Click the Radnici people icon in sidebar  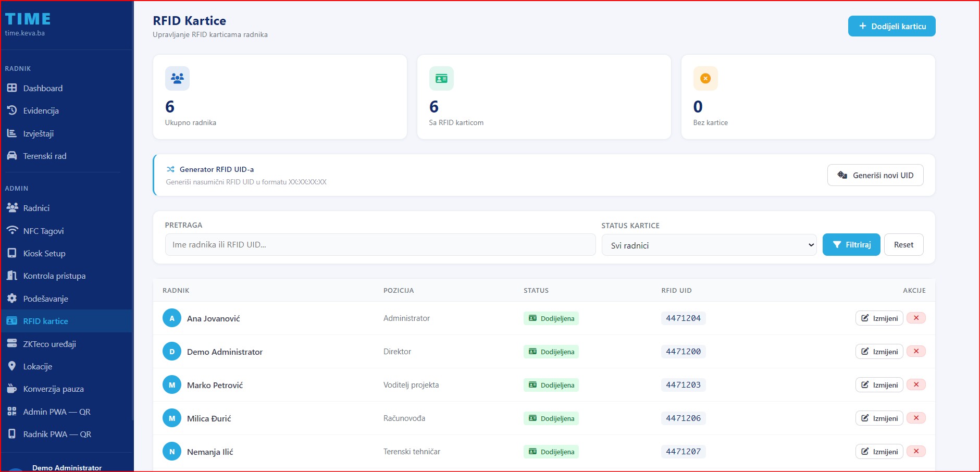click(12, 208)
